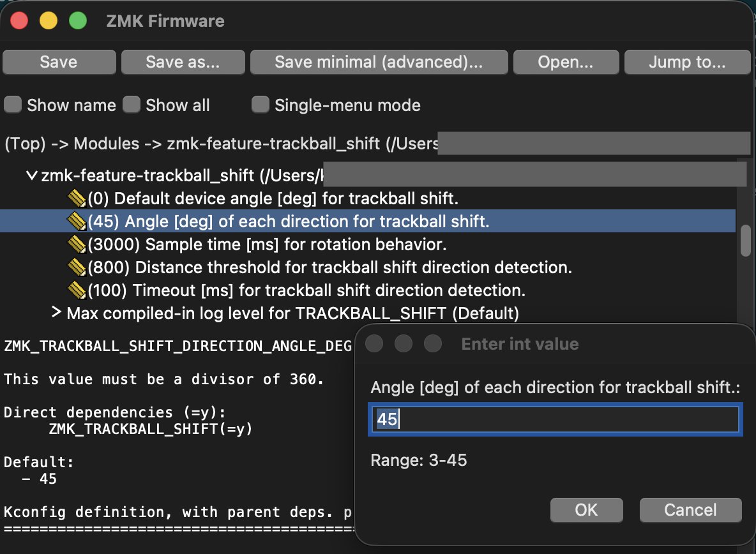Click ZMK_TRACKBALL_SHIFT_DIRECTION_ANGLE_DEG symbol text
The image size is (756, 554).
[178, 346]
